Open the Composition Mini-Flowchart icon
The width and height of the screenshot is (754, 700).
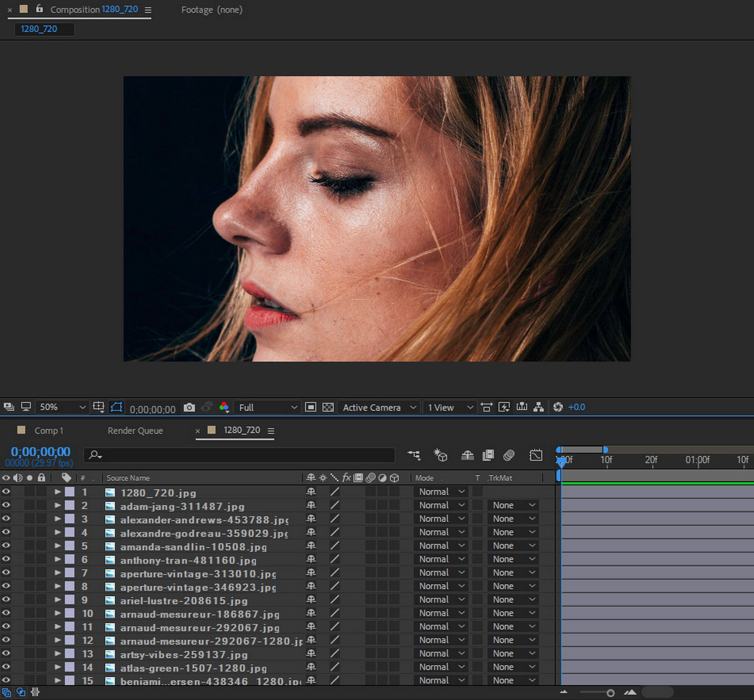(x=414, y=455)
